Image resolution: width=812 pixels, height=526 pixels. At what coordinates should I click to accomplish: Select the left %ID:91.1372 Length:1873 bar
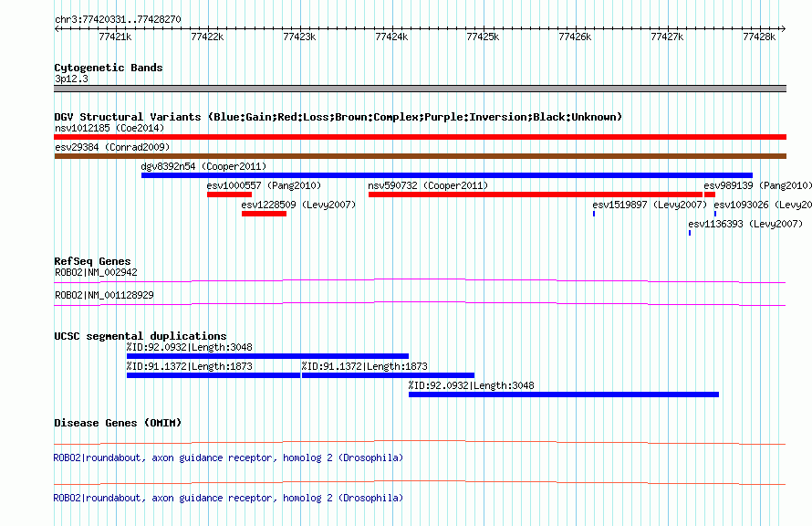(213, 375)
